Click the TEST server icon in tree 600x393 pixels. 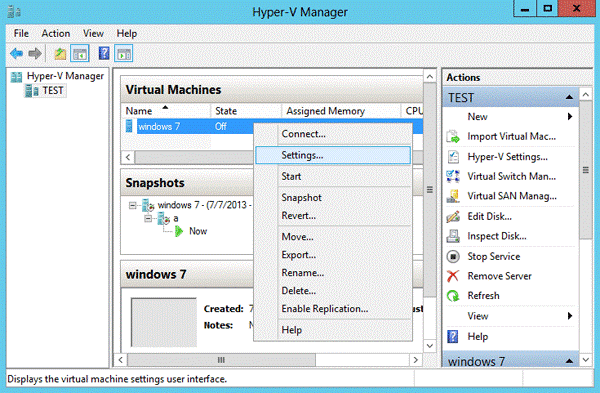pyautogui.click(x=31, y=91)
